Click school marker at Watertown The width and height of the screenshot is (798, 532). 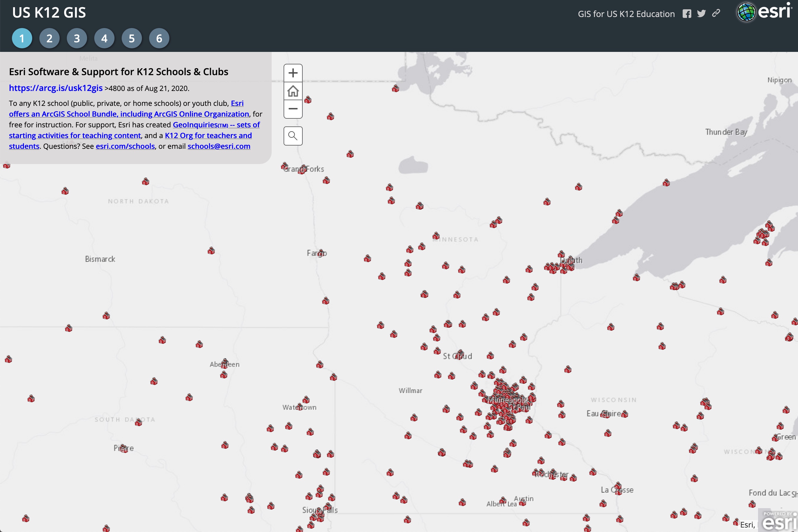(300, 406)
